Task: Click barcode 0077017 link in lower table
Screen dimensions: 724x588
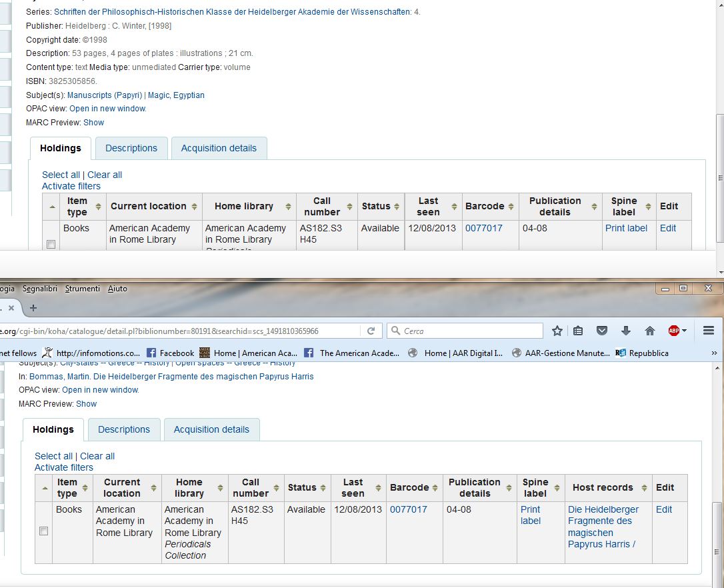Action: pyautogui.click(x=408, y=509)
